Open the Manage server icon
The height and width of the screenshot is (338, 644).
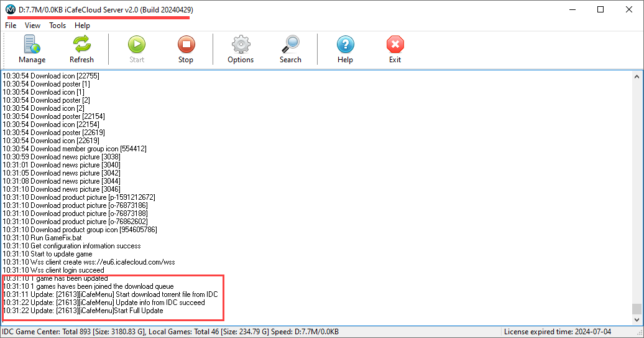coord(32,44)
